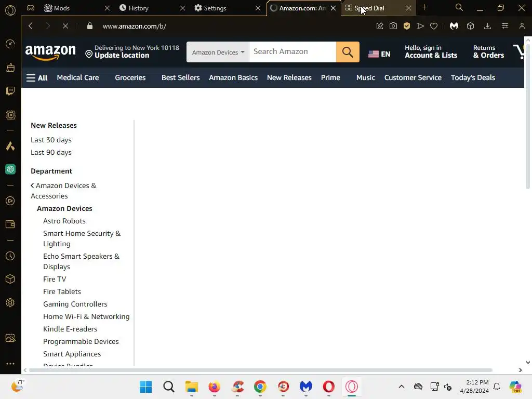Add page to bookmarks with heart icon

point(434,26)
